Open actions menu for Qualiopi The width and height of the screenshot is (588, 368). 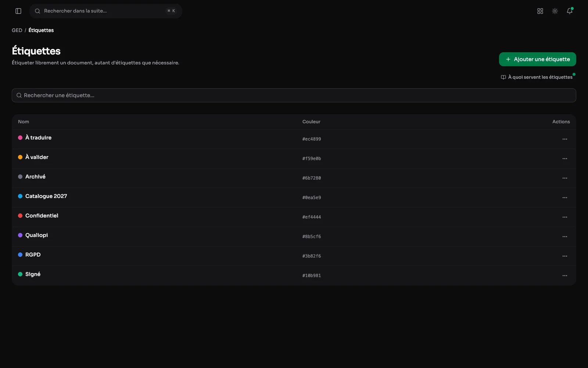pyautogui.click(x=565, y=237)
